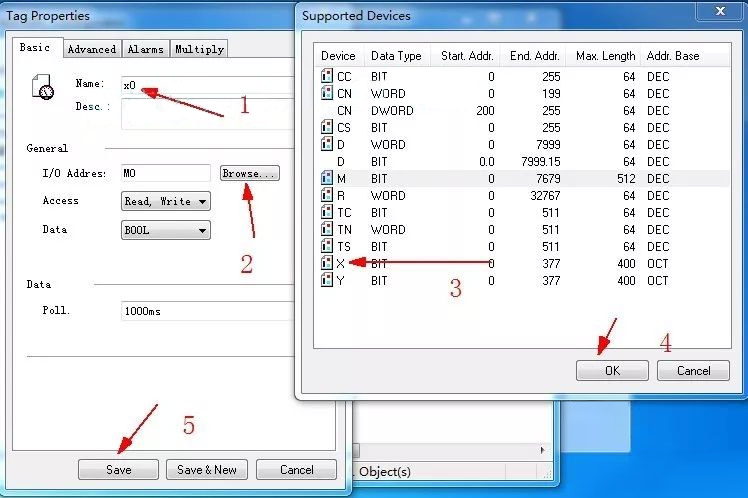Click the Y device icon

click(326, 281)
